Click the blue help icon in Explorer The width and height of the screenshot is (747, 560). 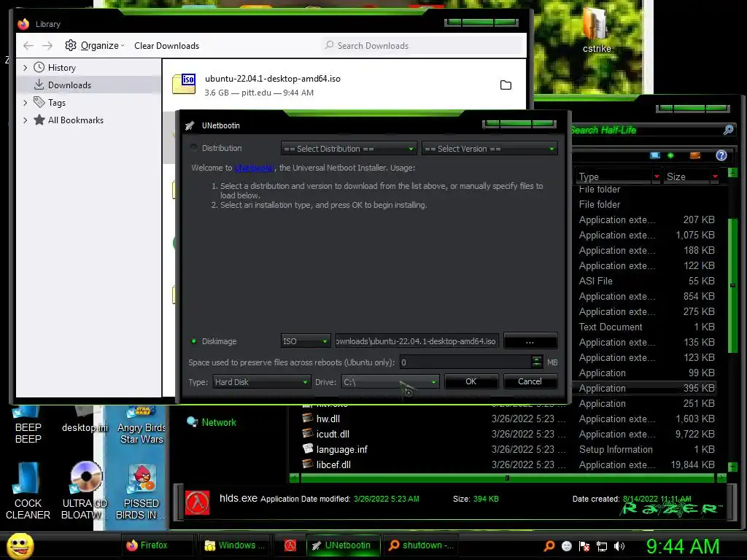click(721, 155)
